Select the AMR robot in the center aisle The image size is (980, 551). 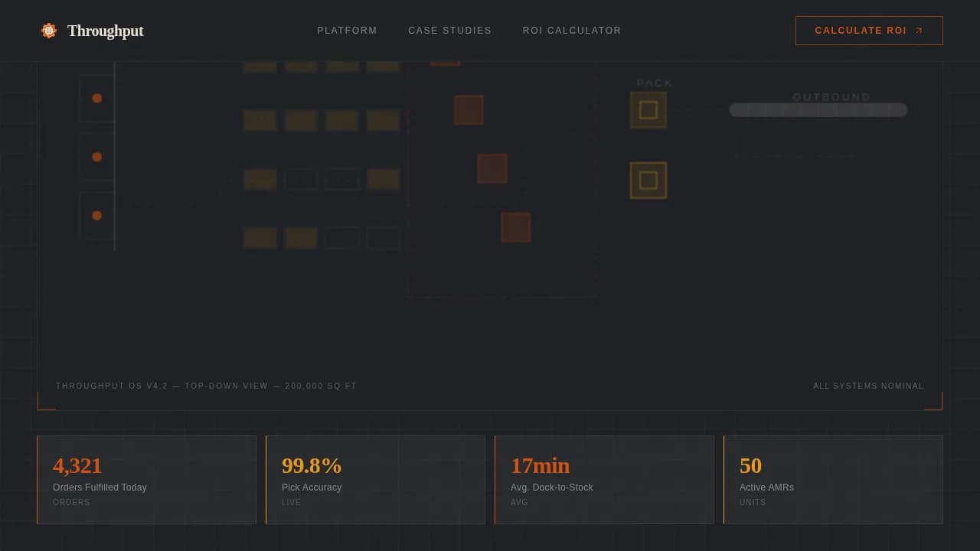(492, 168)
